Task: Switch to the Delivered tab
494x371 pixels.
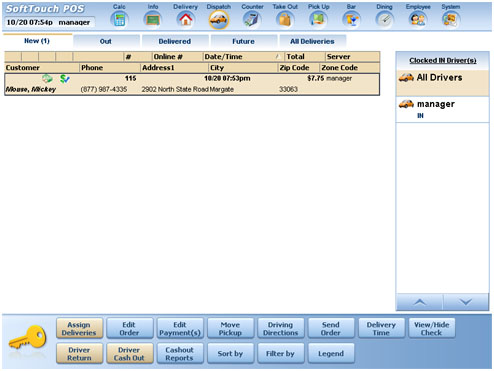Action: [175, 41]
